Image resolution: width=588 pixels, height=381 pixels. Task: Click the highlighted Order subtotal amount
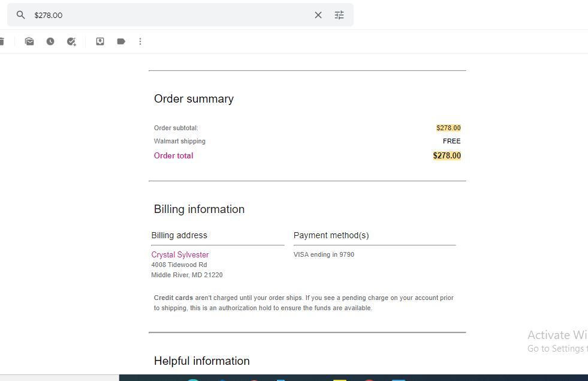point(448,128)
